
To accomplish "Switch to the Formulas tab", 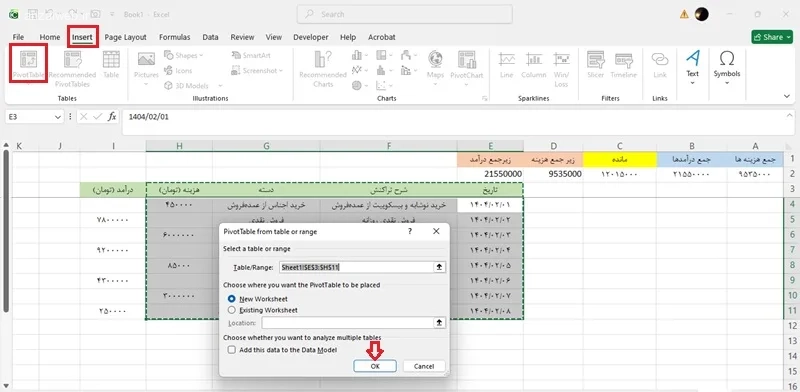I will tap(174, 37).
